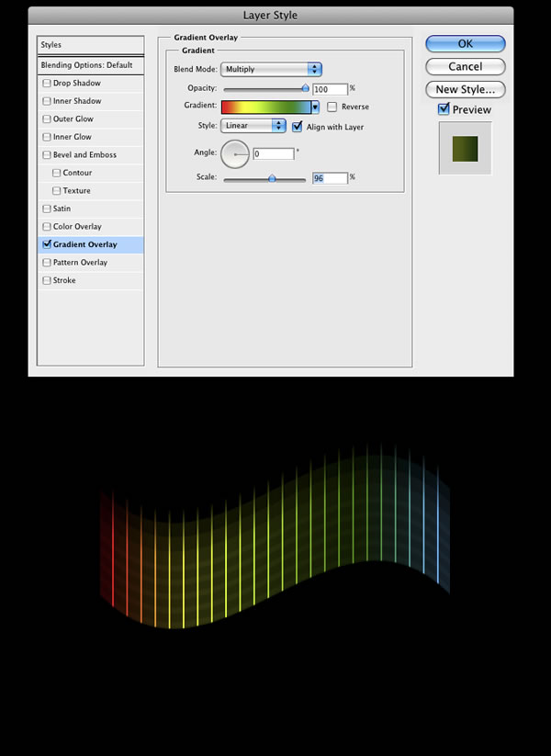Viewport: 551px width, 756px height.
Task: Click the Opacity slider handle
Action: (x=305, y=88)
